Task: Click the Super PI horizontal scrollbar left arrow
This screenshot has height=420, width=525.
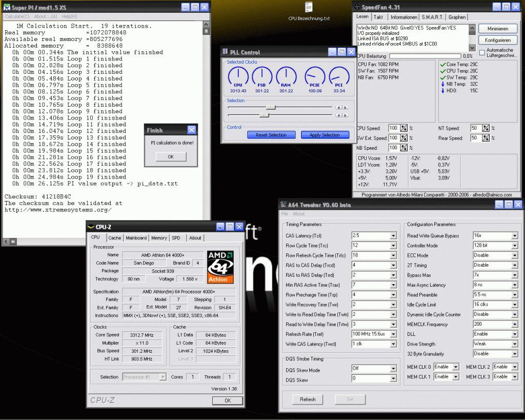Action: [6, 241]
